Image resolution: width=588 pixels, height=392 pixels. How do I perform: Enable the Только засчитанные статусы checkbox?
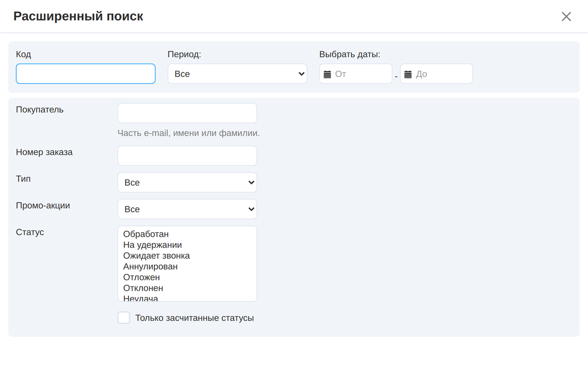[124, 318]
